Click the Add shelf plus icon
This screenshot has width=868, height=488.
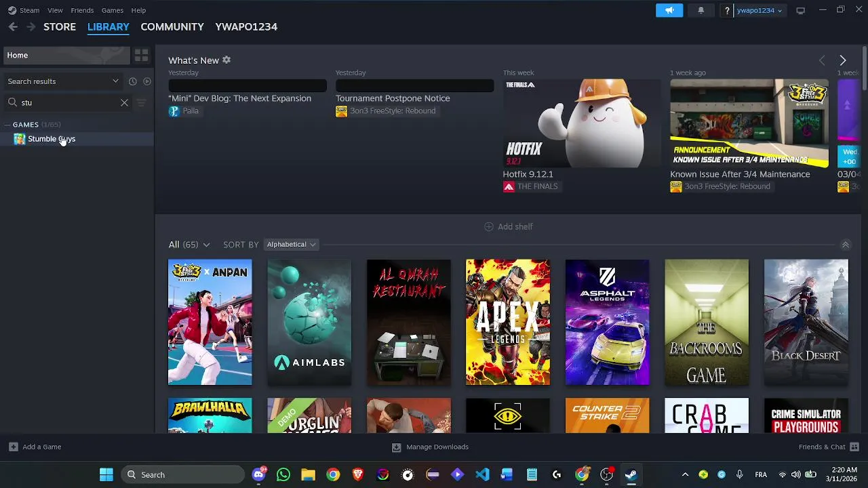[488, 226]
